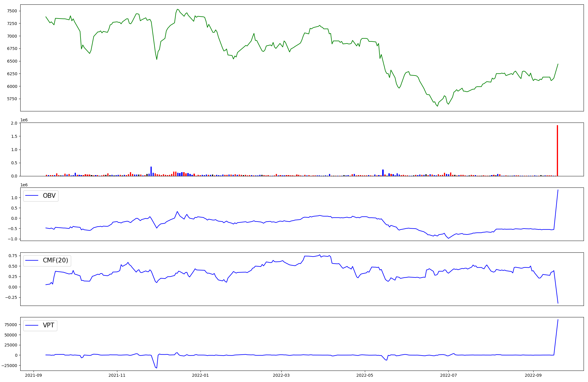Click the 2021-11 x-axis date label

(117, 375)
